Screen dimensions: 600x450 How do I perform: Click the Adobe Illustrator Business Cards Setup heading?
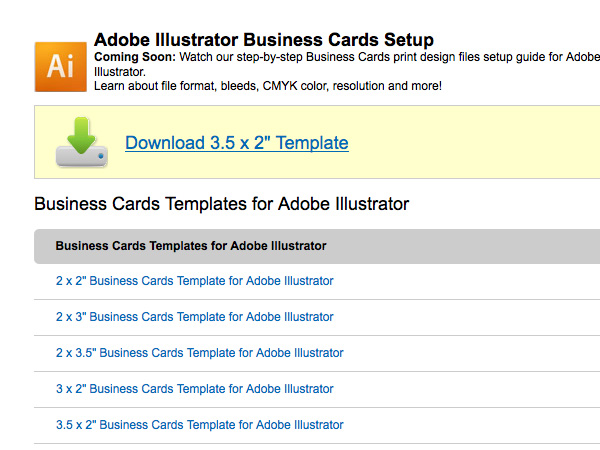click(x=264, y=40)
